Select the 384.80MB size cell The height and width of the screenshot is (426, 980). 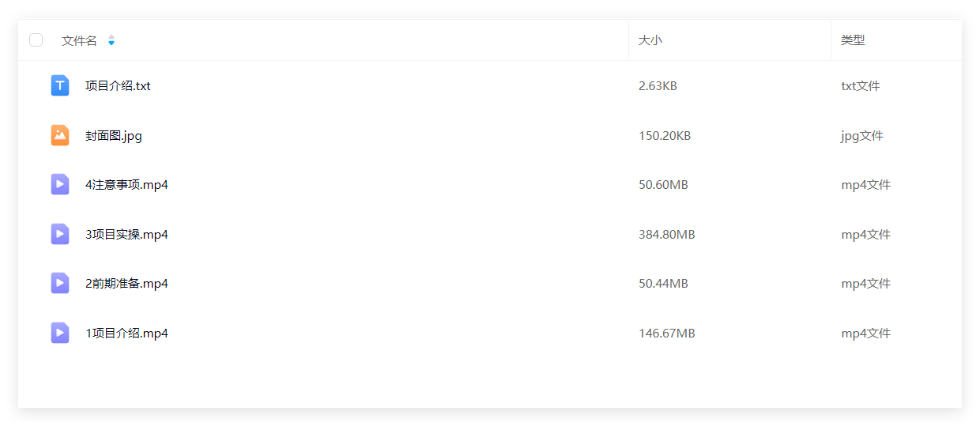tap(667, 235)
